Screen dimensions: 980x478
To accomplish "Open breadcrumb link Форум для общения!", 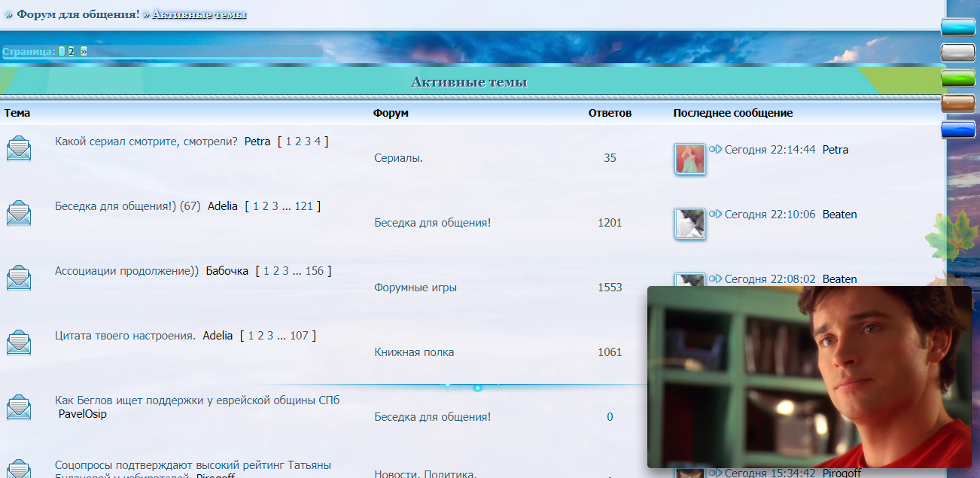I will tap(78, 14).
